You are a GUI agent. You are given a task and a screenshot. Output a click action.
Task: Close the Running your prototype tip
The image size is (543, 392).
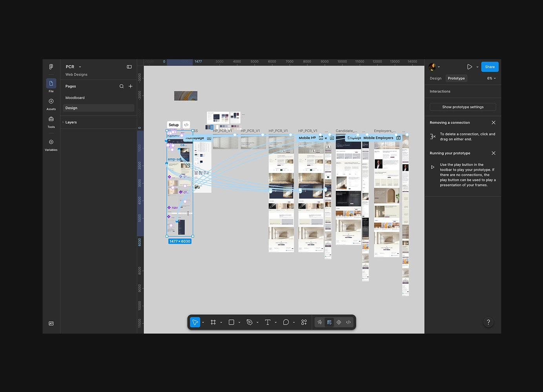(494, 153)
